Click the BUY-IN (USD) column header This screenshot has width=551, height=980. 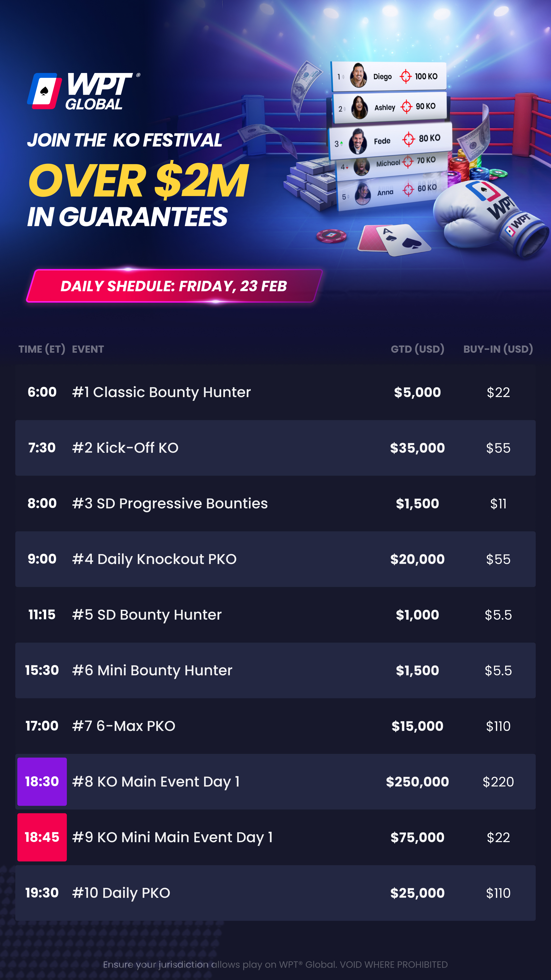click(498, 349)
